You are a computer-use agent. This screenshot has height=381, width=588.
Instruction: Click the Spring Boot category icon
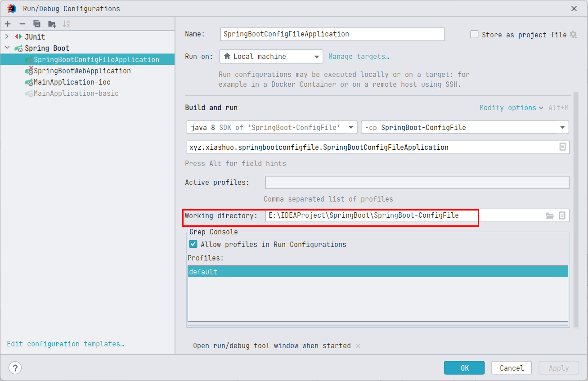coord(18,48)
